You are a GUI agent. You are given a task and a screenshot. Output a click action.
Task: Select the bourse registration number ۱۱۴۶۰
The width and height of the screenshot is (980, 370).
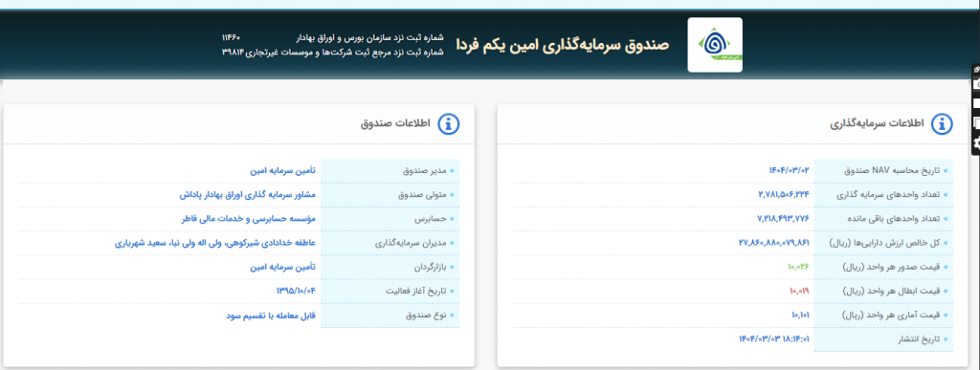pyautogui.click(x=231, y=38)
